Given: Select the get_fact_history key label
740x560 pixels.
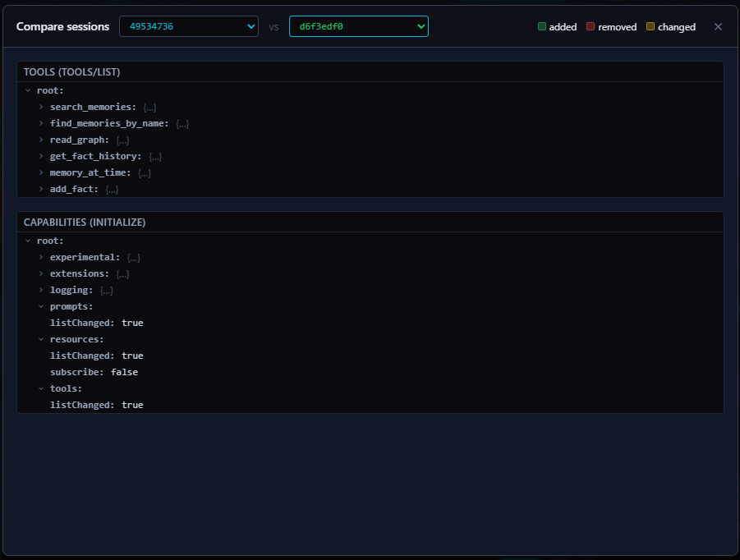Looking at the screenshot, I should point(95,156).
